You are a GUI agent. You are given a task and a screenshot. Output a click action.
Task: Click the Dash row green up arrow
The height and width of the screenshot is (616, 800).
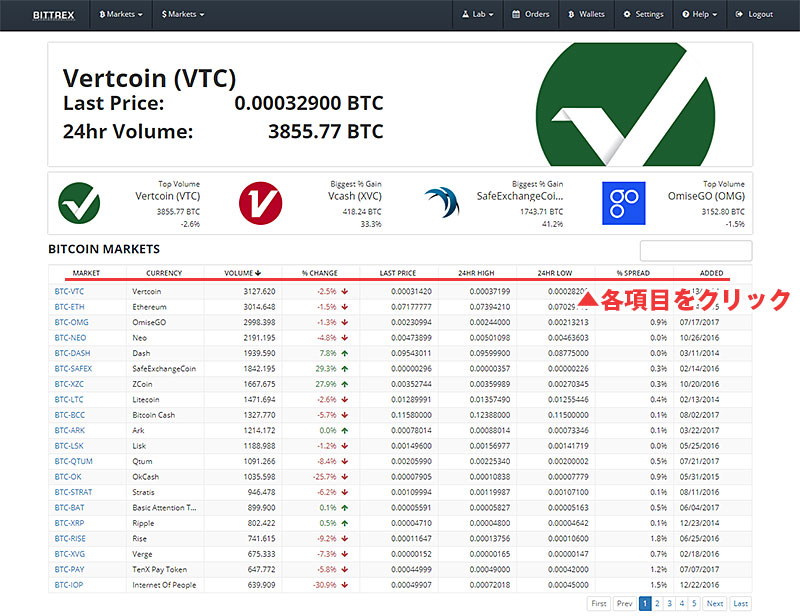pyautogui.click(x=345, y=353)
